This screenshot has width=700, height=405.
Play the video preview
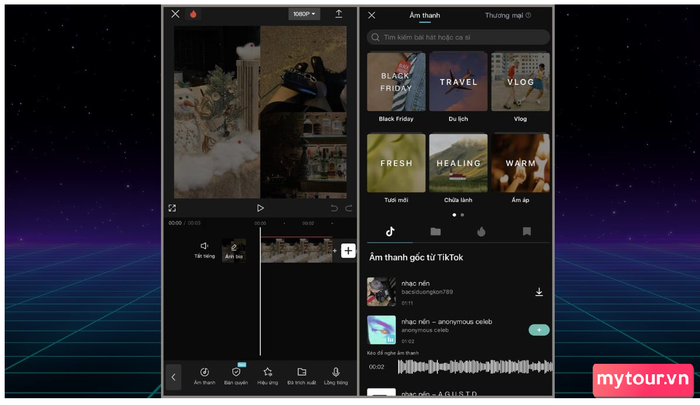coord(260,208)
